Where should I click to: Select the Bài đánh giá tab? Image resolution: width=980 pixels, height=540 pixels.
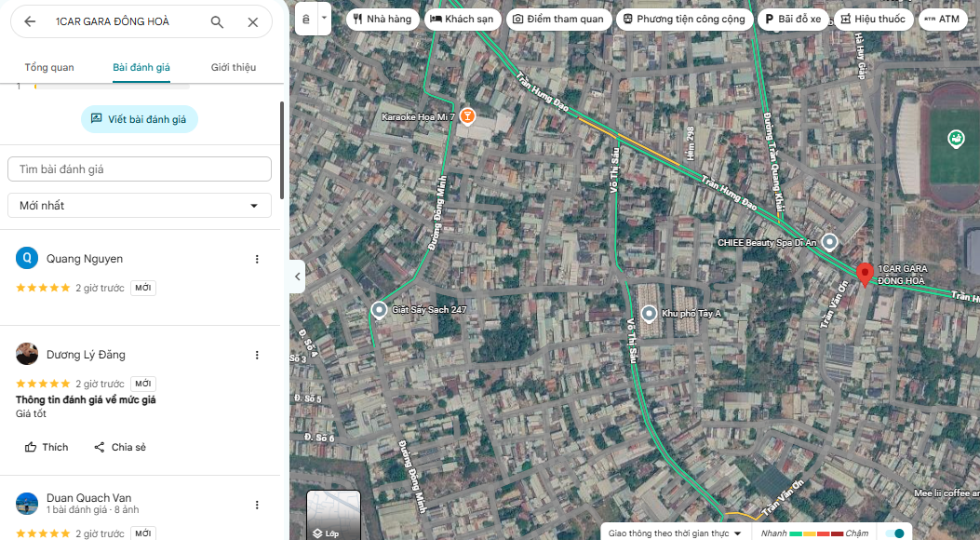click(x=141, y=67)
